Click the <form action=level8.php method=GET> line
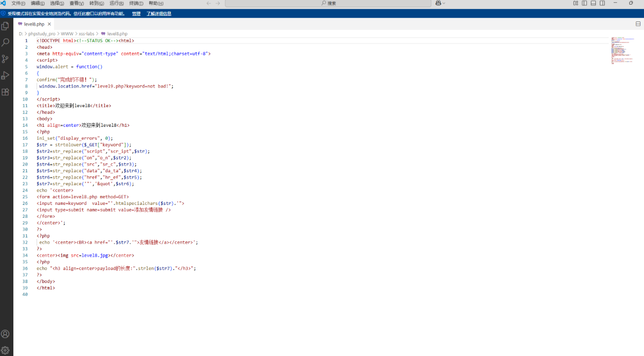 [83, 197]
